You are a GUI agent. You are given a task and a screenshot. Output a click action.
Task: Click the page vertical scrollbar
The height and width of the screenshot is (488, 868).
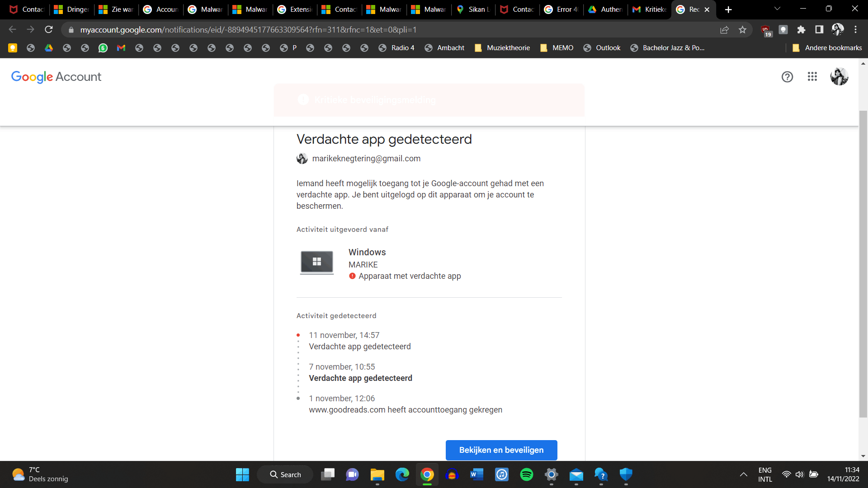point(863,262)
